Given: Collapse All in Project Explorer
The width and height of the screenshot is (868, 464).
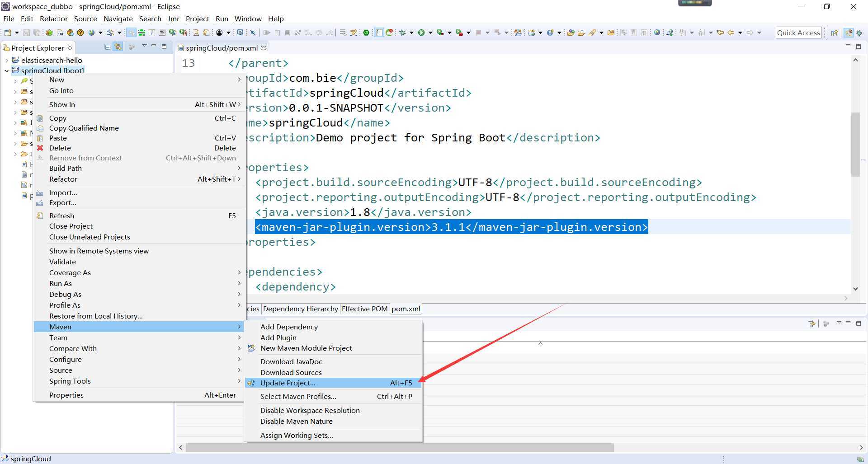Looking at the screenshot, I should (x=108, y=47).
